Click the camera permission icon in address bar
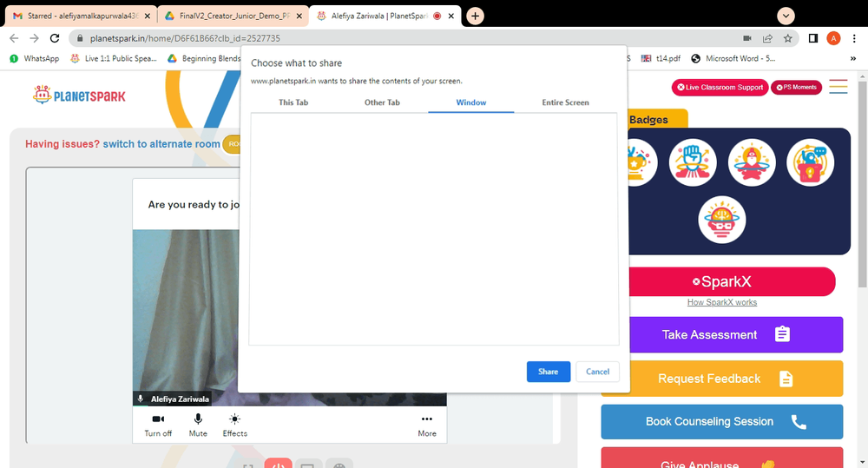Screen dimensions: 868x468 (746, 38)
